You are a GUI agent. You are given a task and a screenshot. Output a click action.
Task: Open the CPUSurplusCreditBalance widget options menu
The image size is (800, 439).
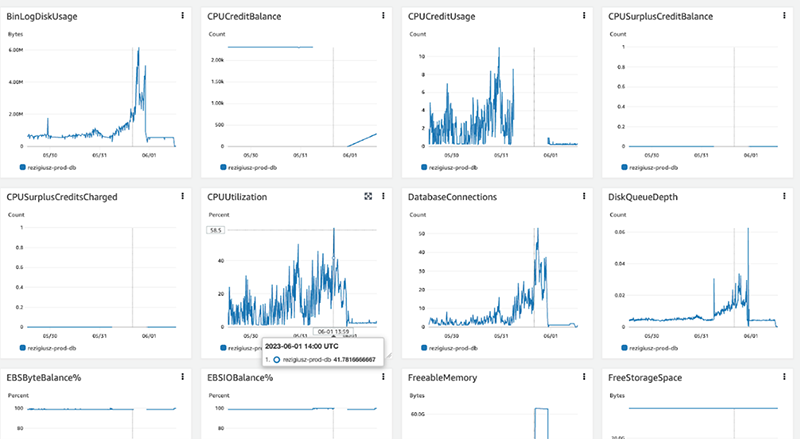coord(784,16)
